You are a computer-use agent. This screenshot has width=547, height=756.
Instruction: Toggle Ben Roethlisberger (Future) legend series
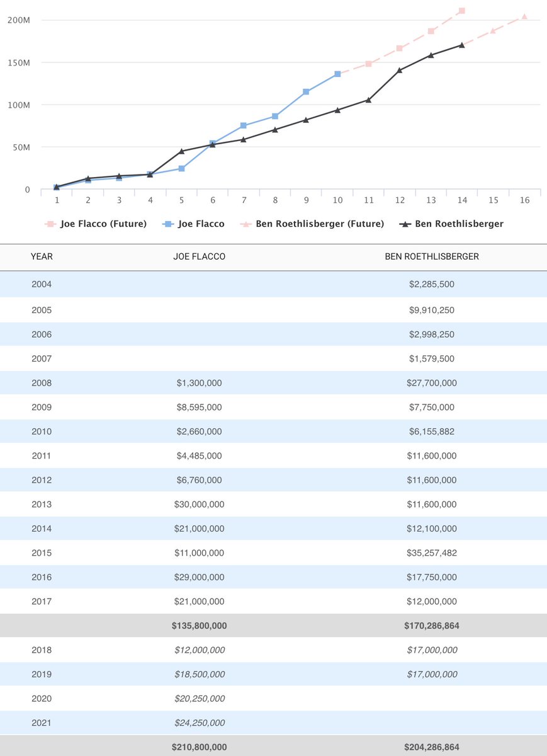coord(312,224)
